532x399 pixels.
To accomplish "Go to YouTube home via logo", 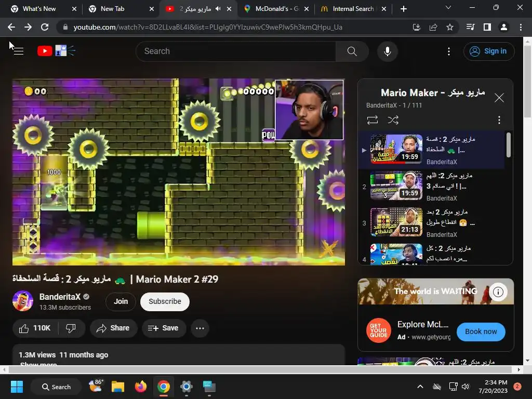I will [56, 51].
